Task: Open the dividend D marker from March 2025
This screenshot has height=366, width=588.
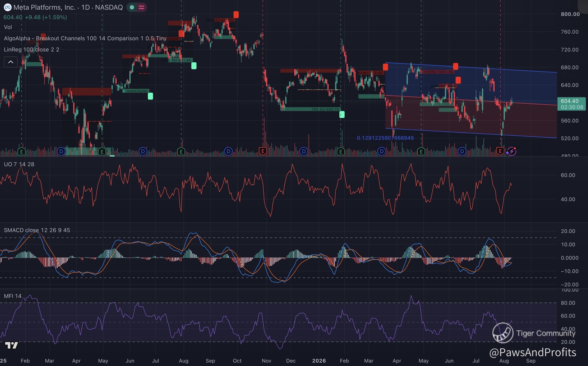Action: [x=61, y=152]
